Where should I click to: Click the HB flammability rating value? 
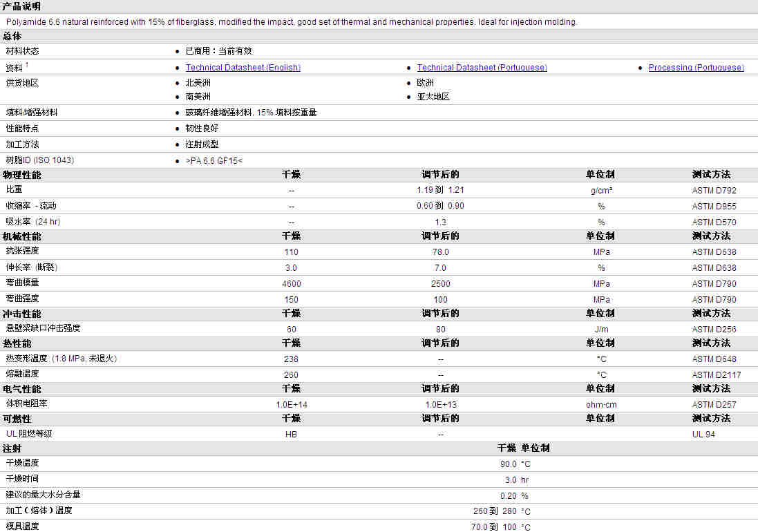pos(291,435)
